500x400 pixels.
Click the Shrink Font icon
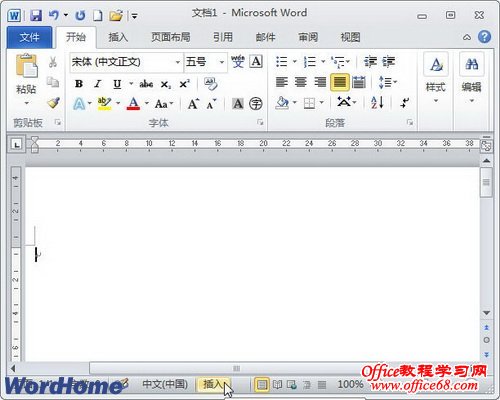click(x=212, y=104)
